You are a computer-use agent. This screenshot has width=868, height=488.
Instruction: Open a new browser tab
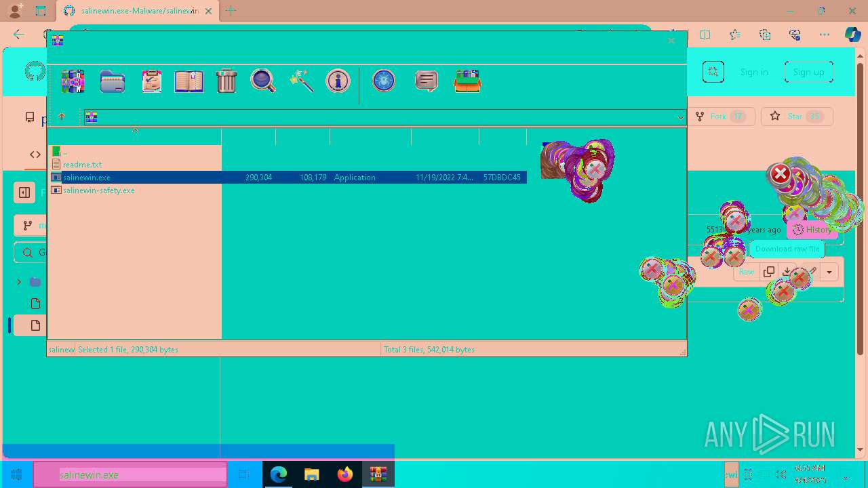pyautogui.click(x=231, y=11)
